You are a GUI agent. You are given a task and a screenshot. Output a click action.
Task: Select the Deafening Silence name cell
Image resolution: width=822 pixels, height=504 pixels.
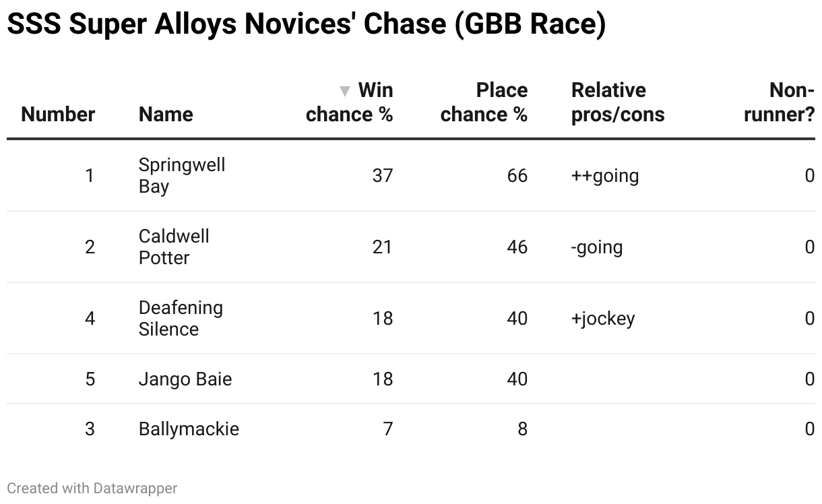click(181, 319)
